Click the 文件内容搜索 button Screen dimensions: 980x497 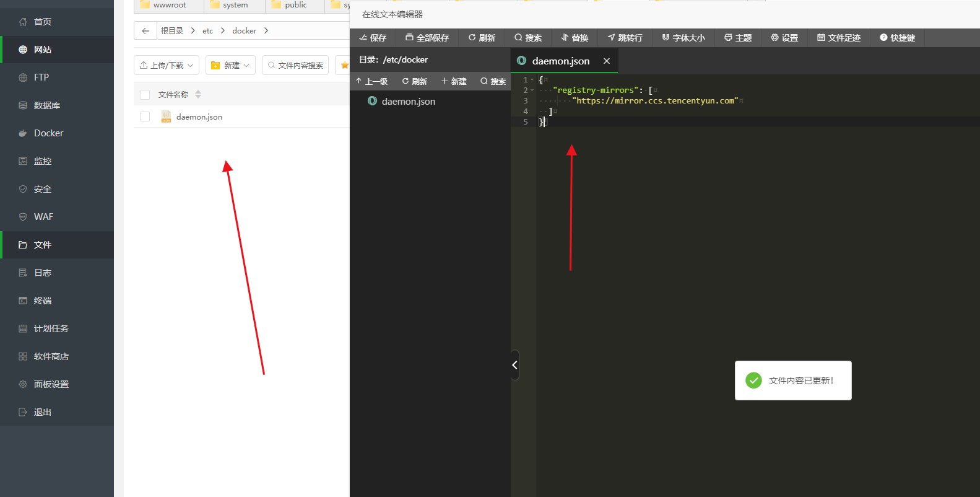pos(295,65)
